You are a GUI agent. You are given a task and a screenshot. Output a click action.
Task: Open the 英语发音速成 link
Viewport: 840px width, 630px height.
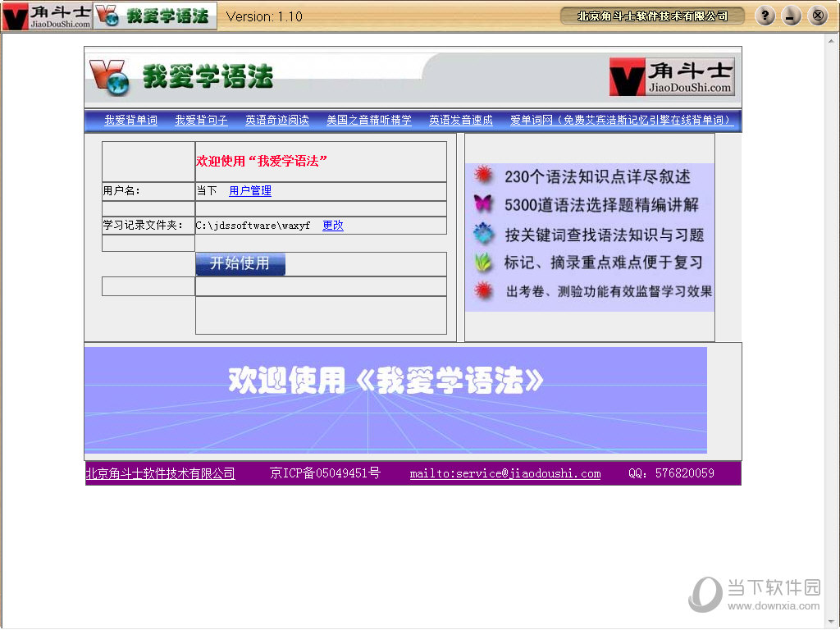(x=461, y=120)
